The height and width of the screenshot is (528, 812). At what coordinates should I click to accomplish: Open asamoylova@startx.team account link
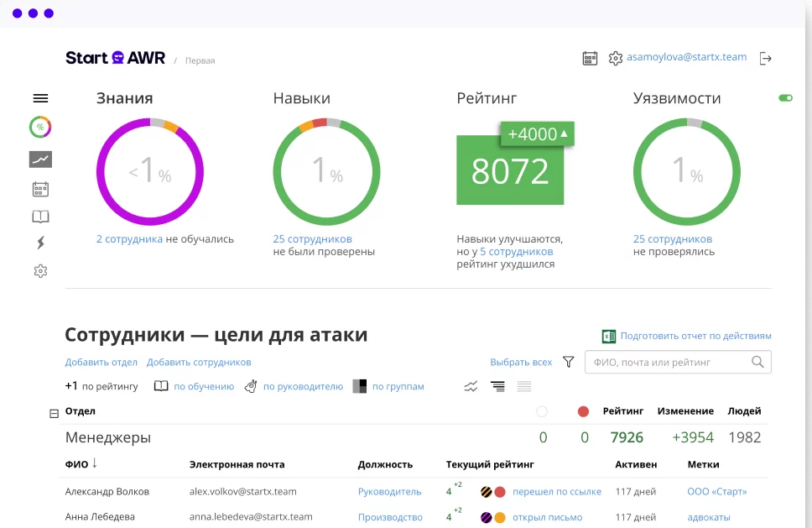pos(687,57)
